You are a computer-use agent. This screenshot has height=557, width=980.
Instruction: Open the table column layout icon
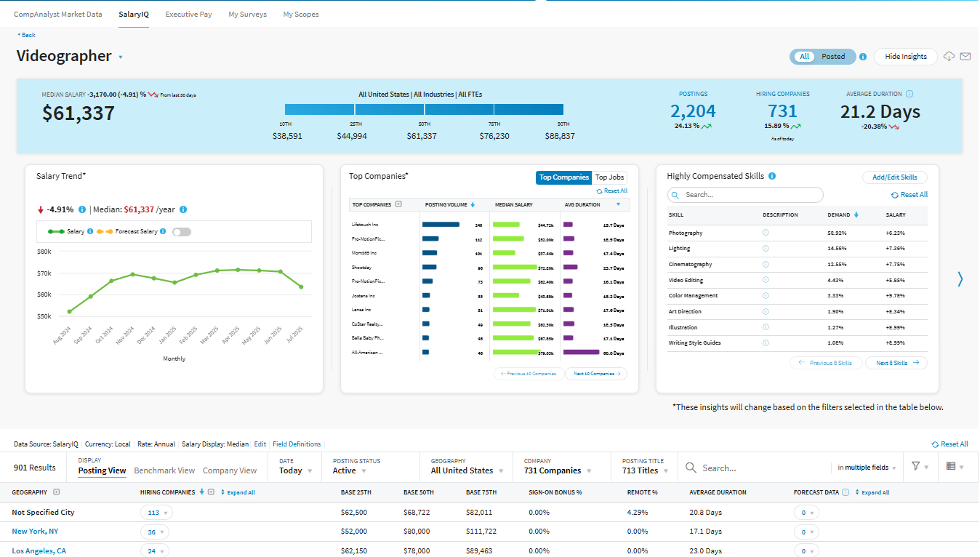coord(951,467)
